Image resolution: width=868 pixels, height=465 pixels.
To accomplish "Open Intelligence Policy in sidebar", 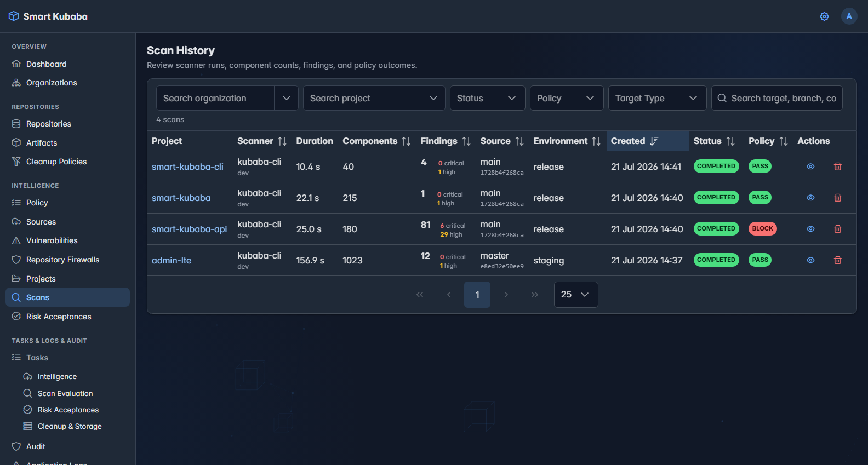I will click(x=67, y=203).
